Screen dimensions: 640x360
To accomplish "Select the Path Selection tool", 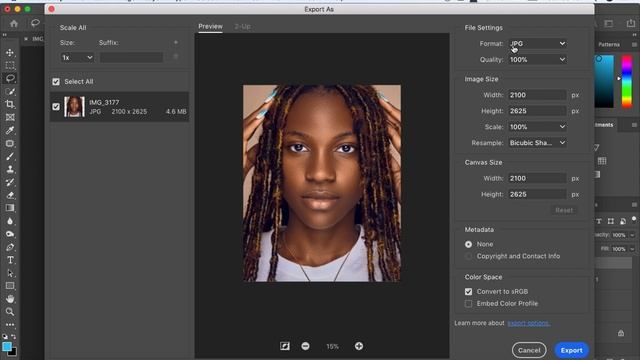I will [10, 273].
